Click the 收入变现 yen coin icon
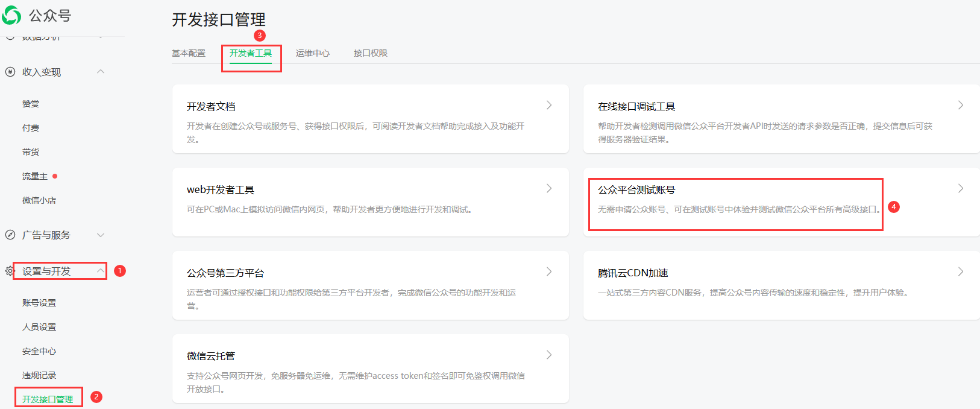 [x=10, y=72]
